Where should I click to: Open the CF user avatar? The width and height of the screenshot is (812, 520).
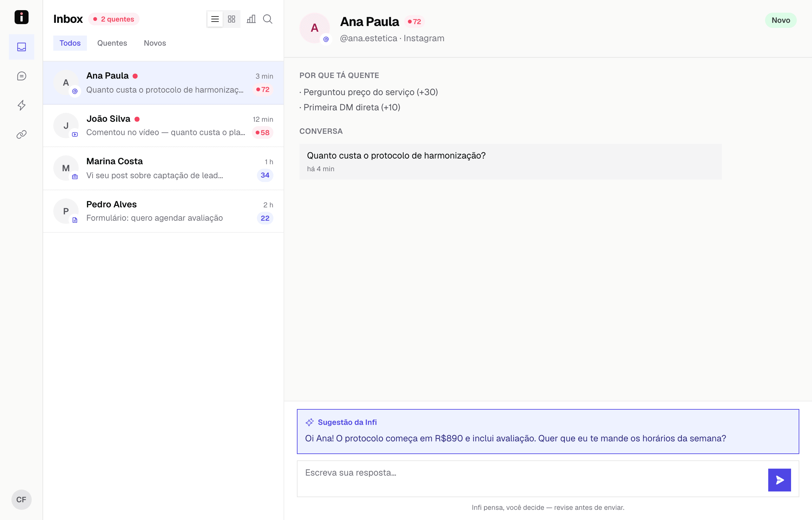pos(21,499)
